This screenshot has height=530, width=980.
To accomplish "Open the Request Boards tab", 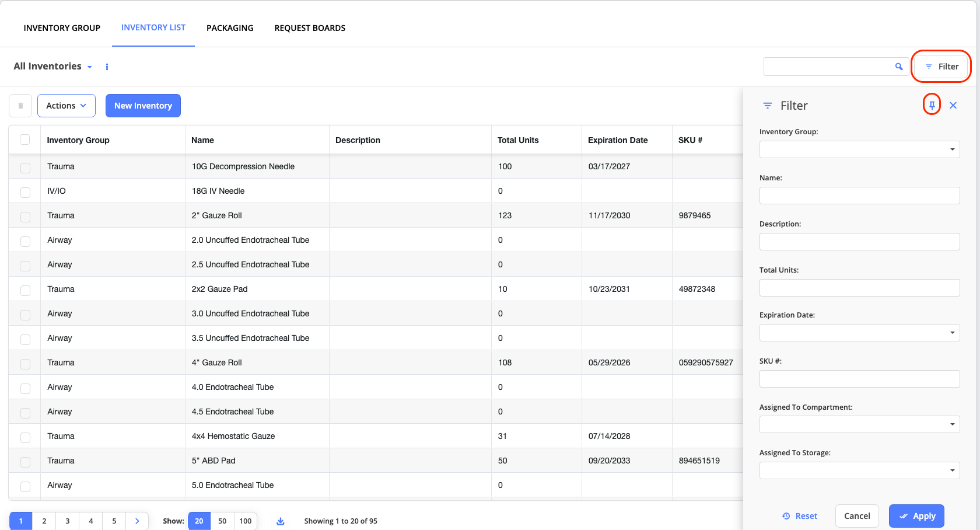I will coord(310,28).
